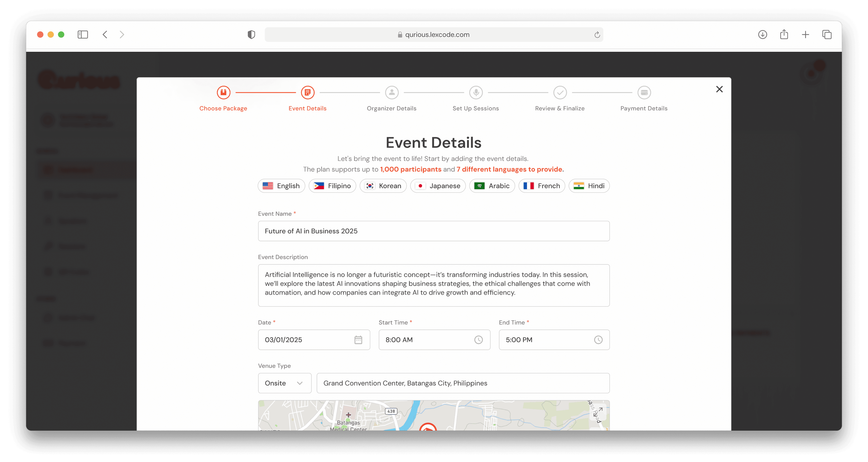Click the Organizer Details person icon
The height and width of the screenshot is (462, 868).
[391, 92]
